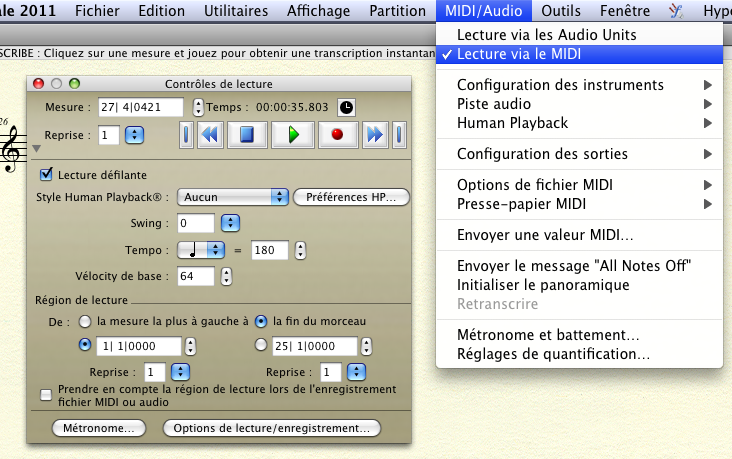Open the Fichier menu
This screenshot has width=732, height=459.
tap(97, 10)
